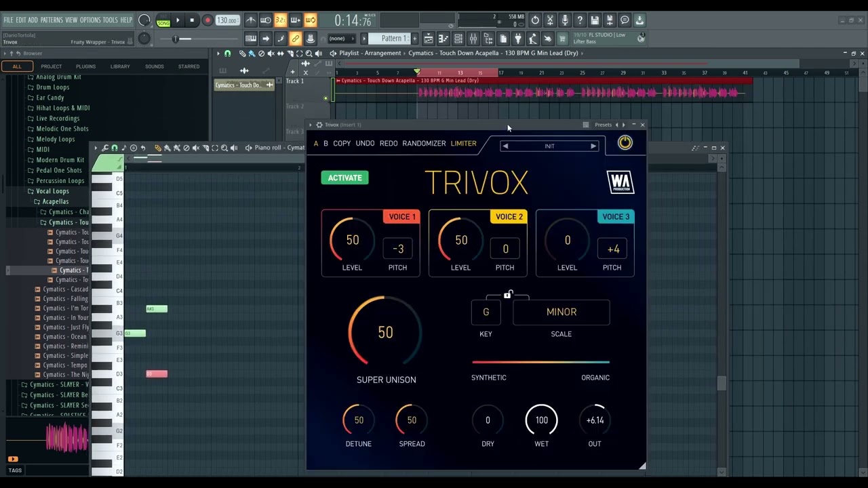Open the Piano roll view icon
868x488 pixels.
click(x=443, y=39)
